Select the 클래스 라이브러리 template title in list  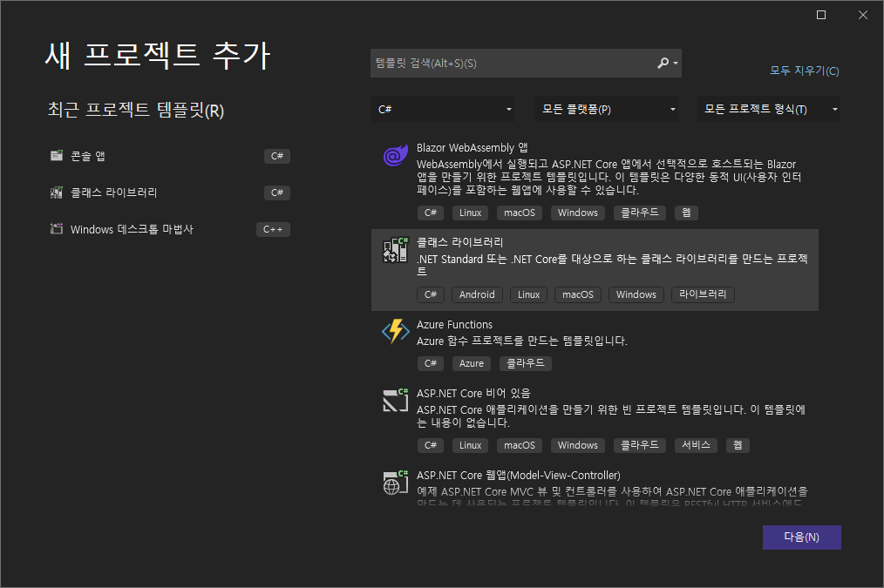[460, 242]
